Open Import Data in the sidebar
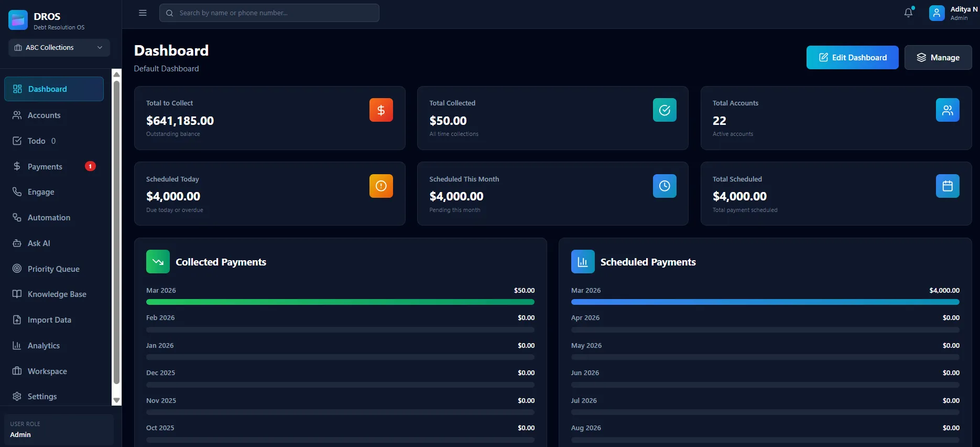Viewport: 980px width, 447px height. coord(54,320)
